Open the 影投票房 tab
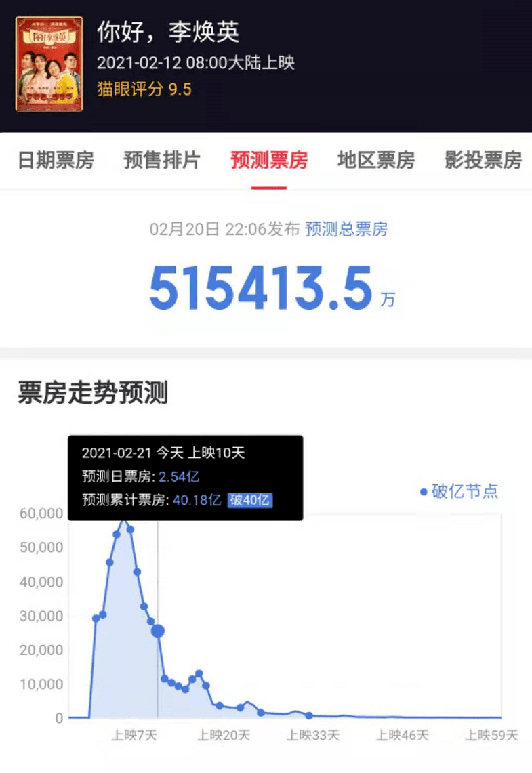The height and width of the screenshot is (773, 532). (483, 160)
